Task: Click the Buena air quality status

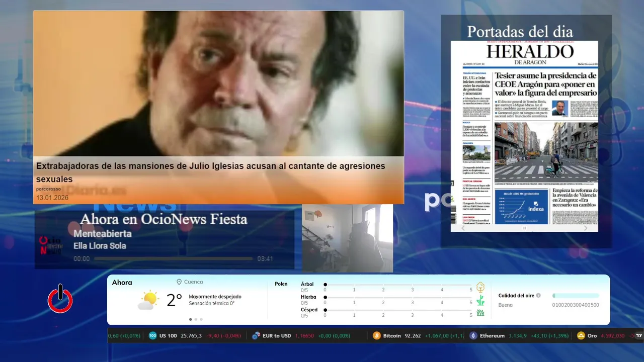Action: coord(506,305)
